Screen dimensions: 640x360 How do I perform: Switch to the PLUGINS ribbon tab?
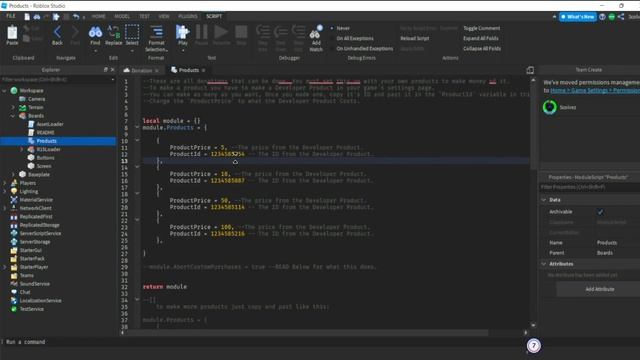(188, 16)
